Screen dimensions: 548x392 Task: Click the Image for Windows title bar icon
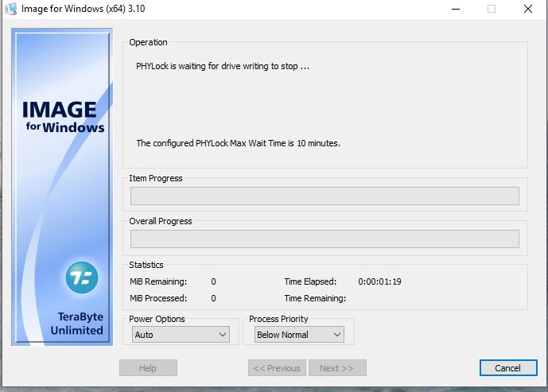pos(11,9)
